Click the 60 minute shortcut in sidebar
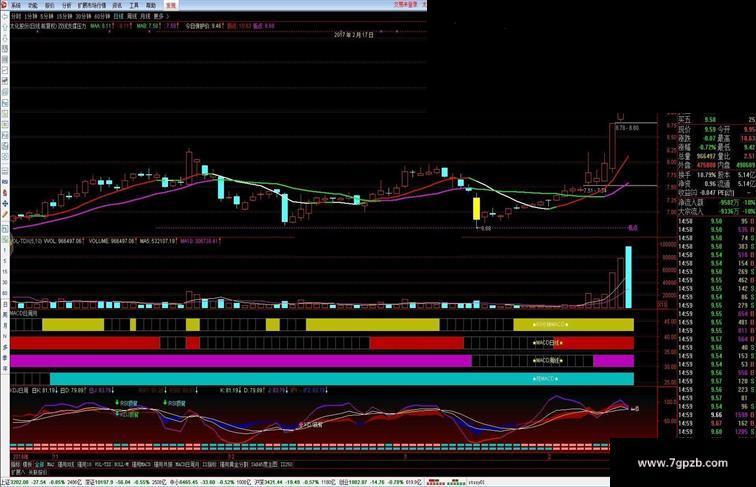Viewport: 756px width, 487px height. (x=5, y=293)
